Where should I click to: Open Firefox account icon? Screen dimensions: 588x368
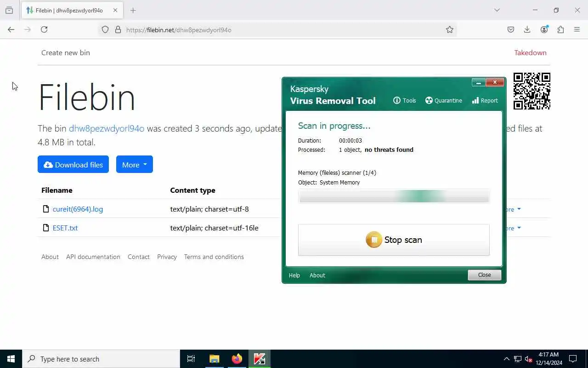pos(544,29)
